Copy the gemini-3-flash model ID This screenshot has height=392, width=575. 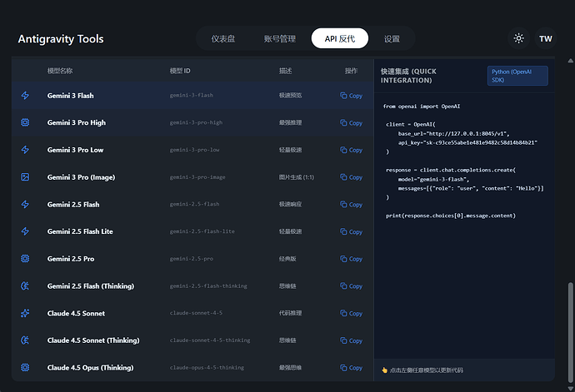pos(351,96)
